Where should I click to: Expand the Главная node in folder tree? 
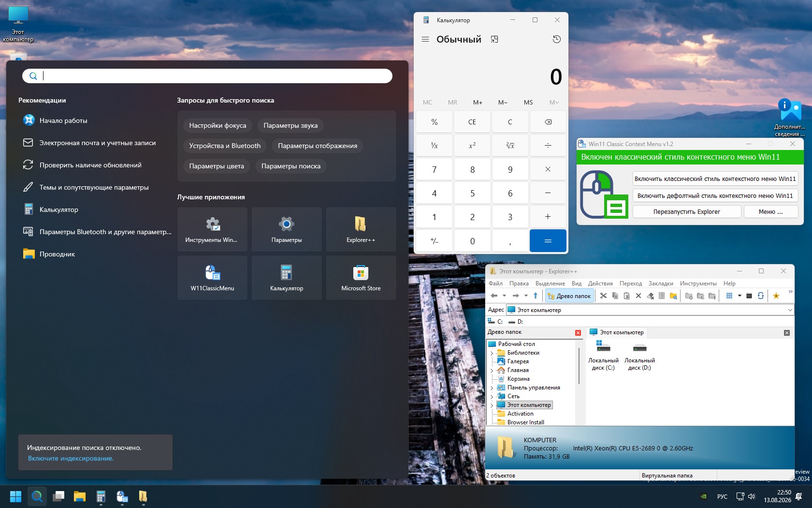pos(492,370)
